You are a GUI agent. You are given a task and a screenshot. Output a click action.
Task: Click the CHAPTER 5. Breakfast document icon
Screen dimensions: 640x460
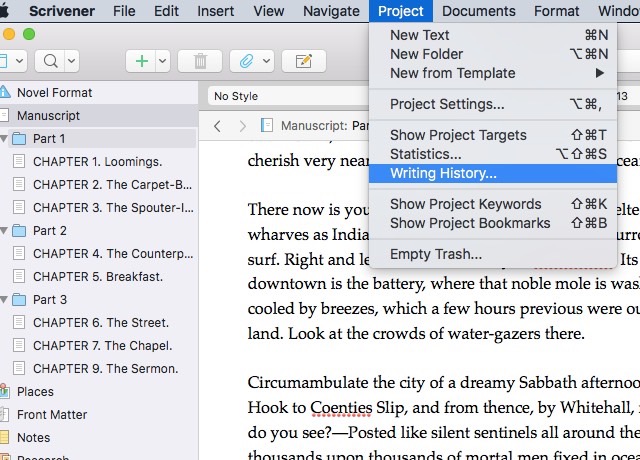pos(19,277)
